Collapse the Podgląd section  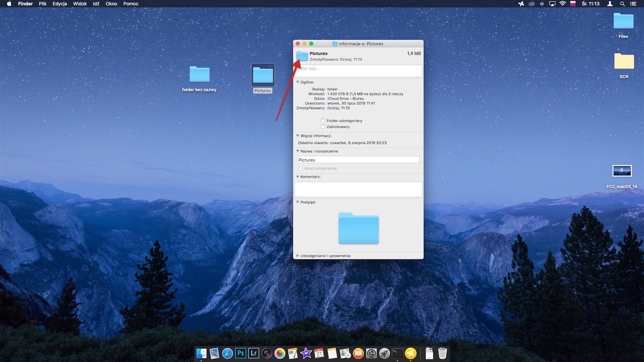(x=298, y=202)
